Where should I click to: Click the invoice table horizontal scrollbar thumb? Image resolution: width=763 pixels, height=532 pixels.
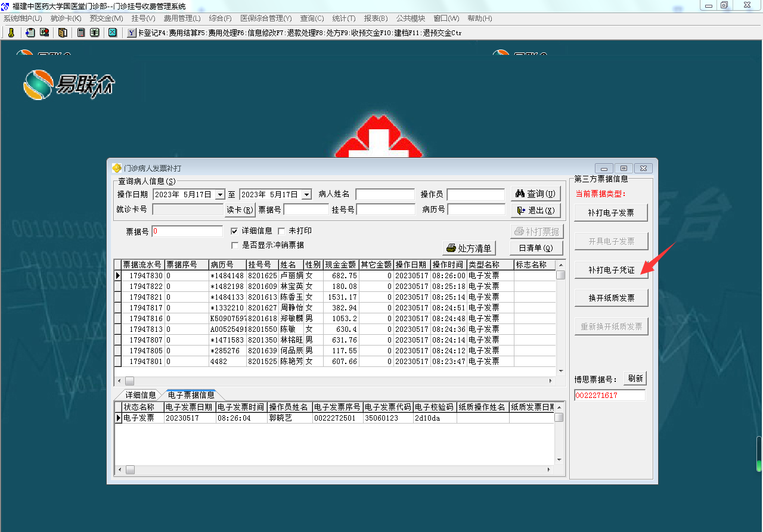pos(129,381)
